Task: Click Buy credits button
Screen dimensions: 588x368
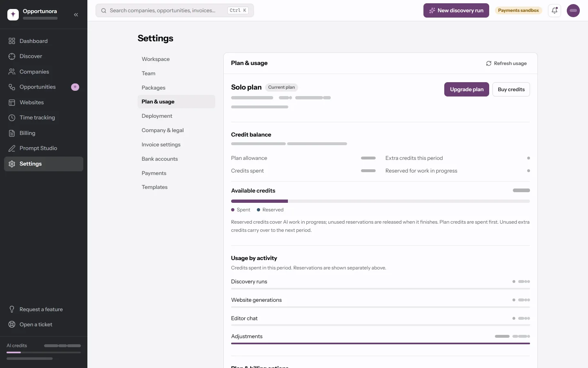Action: tap(511, 90)
